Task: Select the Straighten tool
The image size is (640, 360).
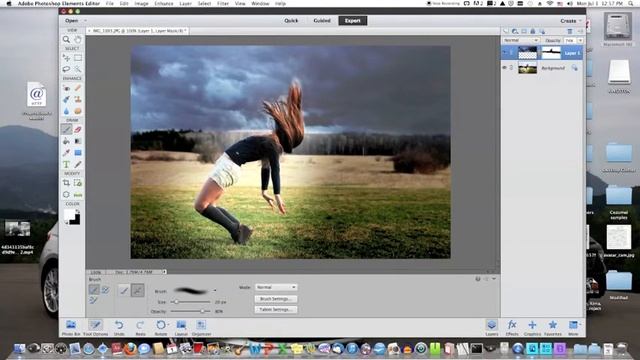Action: pyautogui.click(x=78, y=195)
